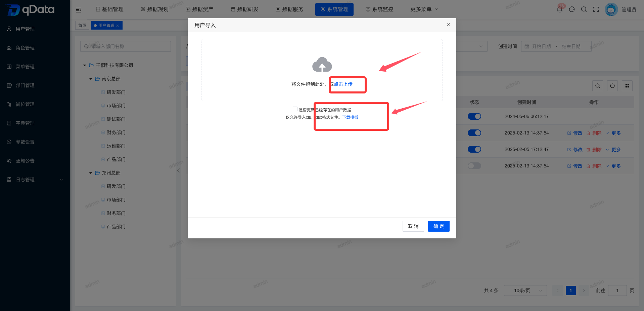Collapse the department tree panel arrow

pos(178,170)
